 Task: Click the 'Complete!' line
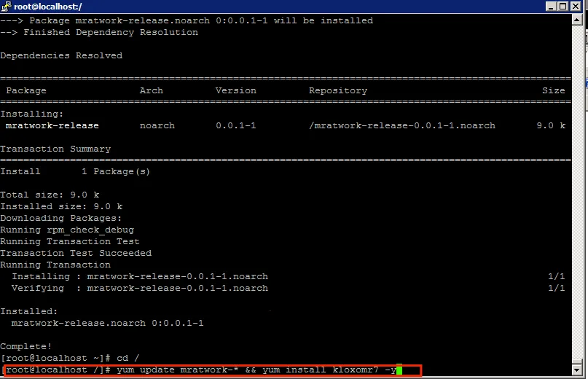(x=26, y=346)
